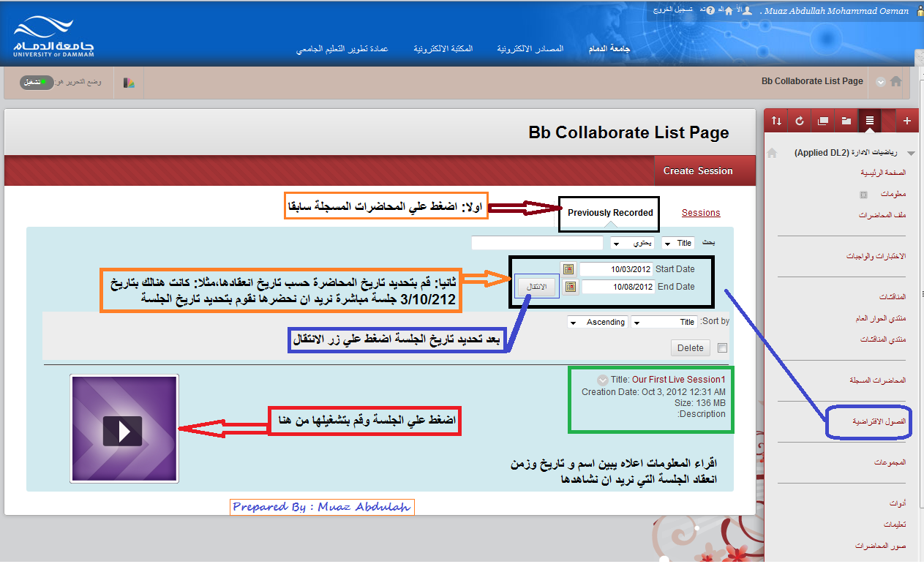Open the Sort by Title dropdown
The height and width of the screenshot is (564, 924).
(665, 322)
